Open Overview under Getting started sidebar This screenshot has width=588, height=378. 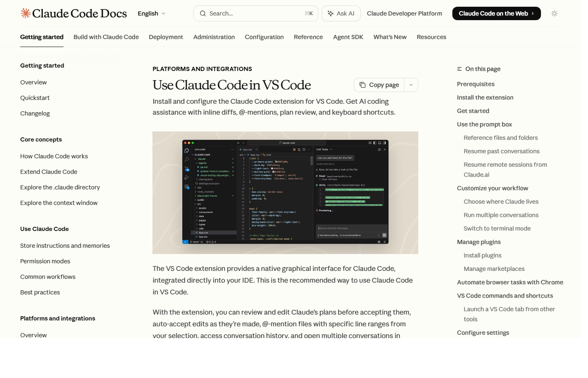pyautogui.click(x=34, y=82)
